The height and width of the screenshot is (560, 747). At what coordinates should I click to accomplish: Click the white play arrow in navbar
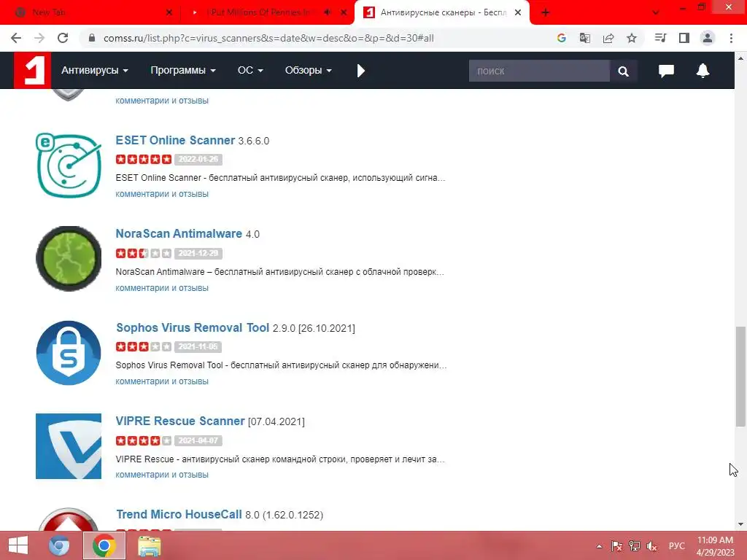(360, 71)
